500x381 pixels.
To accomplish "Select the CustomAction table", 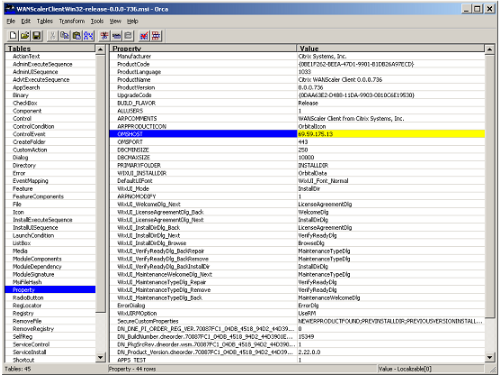I will point(30,150).
